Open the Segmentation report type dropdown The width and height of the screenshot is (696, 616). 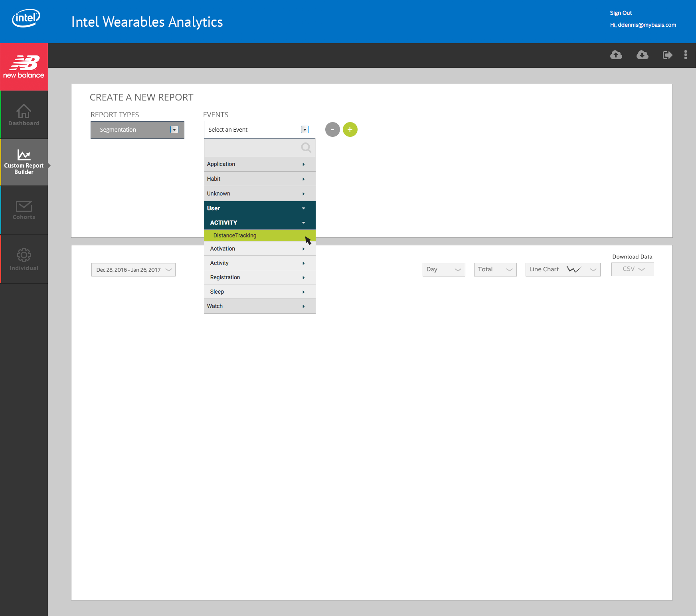[137, 130]
